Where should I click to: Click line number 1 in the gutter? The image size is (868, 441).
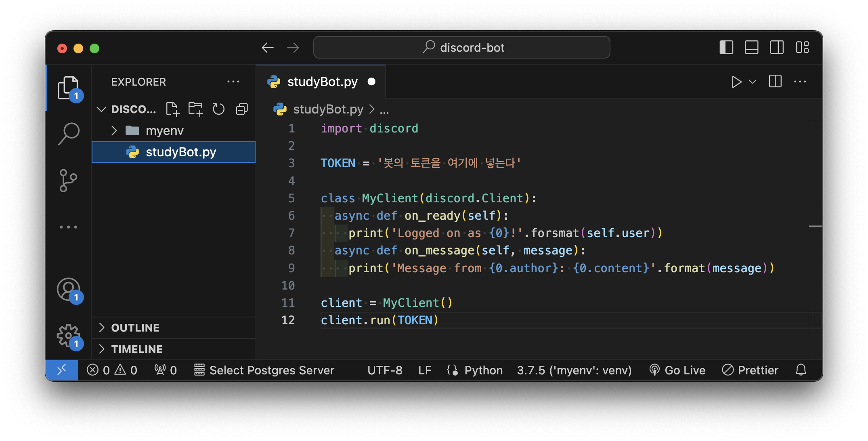tap(291, 128)
